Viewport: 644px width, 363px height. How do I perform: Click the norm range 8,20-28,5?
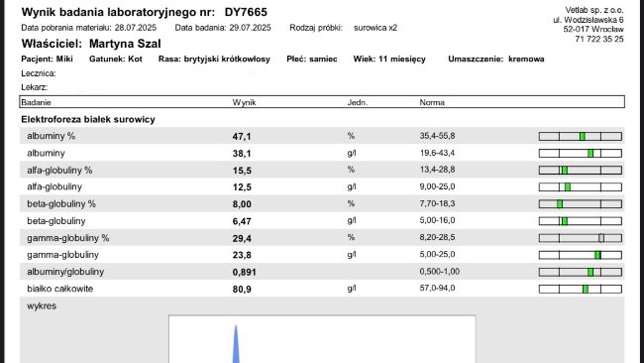[x=437, y=237]
